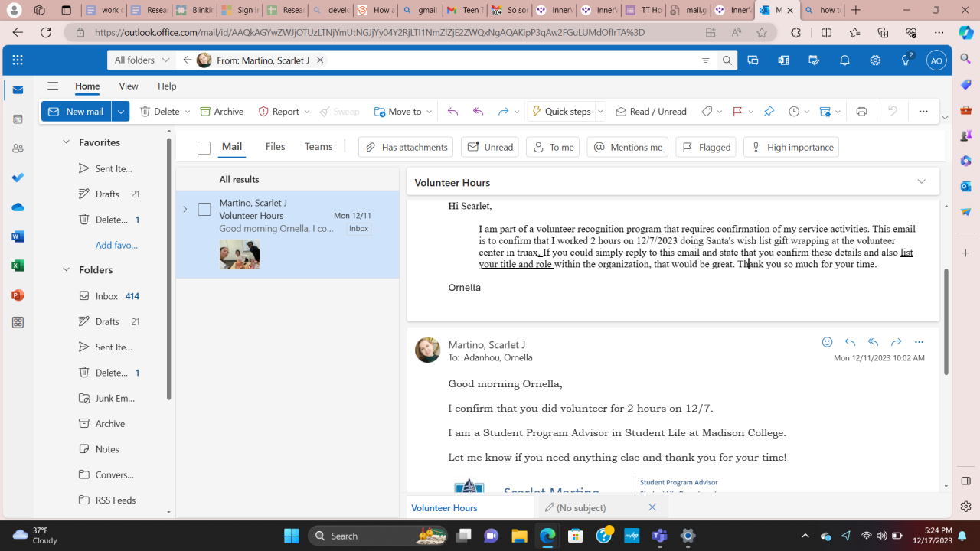Show Files search results tab
Screen dimensions: 980x551
pos(276,147)
